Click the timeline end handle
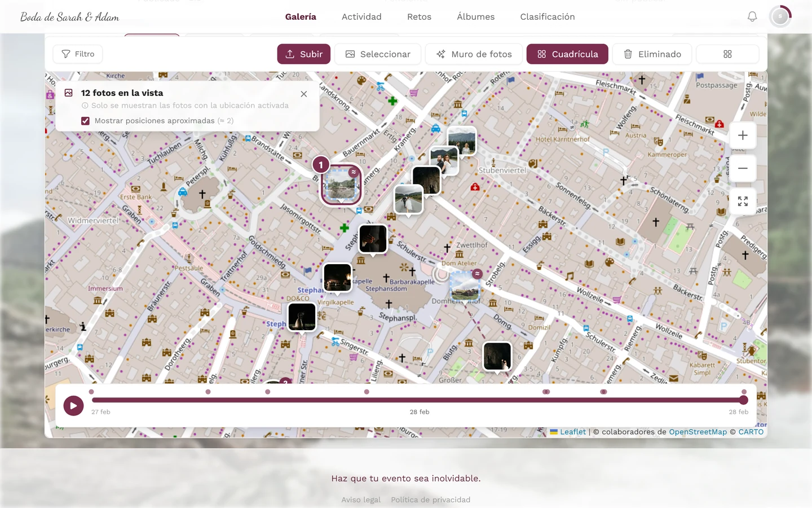Image resolution: width=812 pixels, height=508 pixels. [744, 400]
